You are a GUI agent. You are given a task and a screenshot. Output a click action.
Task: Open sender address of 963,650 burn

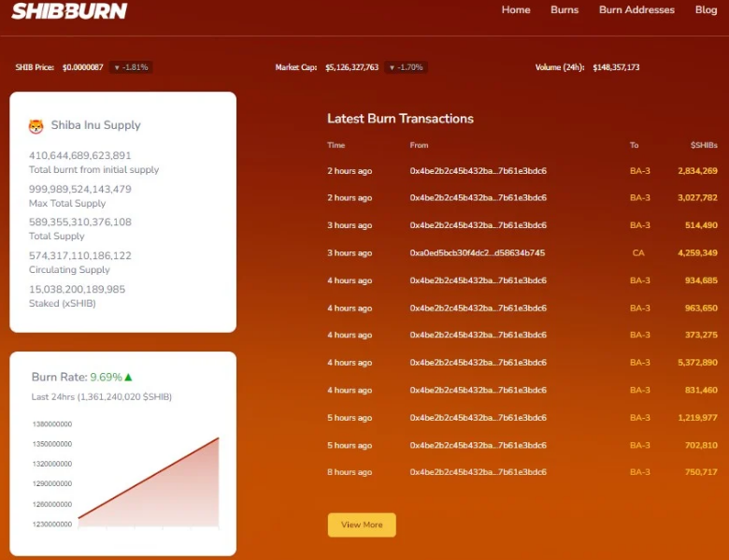[x=478, y=308]
